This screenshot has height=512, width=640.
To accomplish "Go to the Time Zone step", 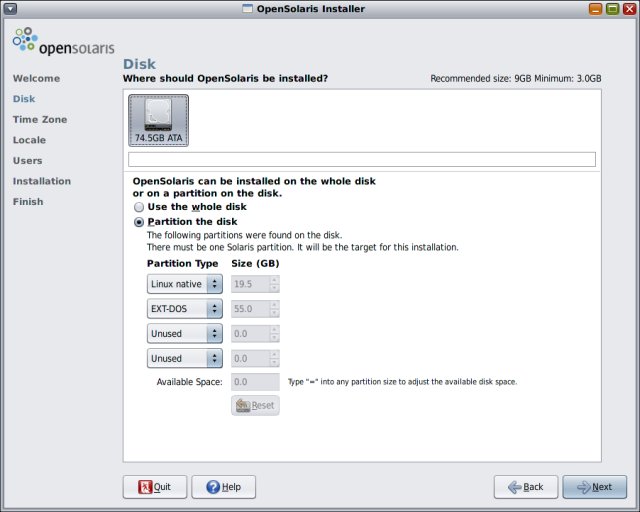I will (40, 120).
